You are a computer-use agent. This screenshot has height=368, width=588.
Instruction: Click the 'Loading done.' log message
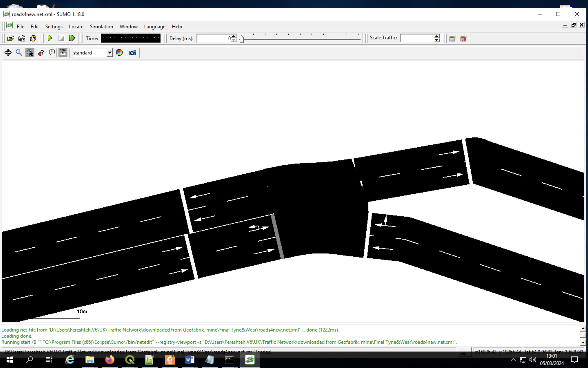(x=17, y=336)
